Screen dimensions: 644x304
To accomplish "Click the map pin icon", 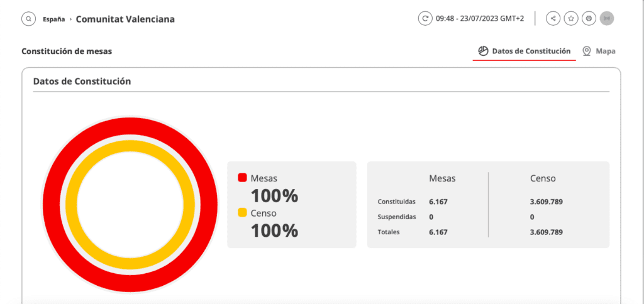I will point(586,51).
